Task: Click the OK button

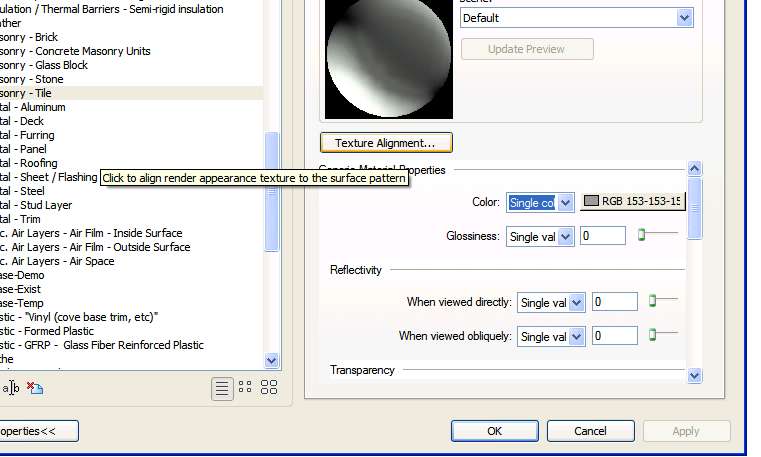Action: 495,431
